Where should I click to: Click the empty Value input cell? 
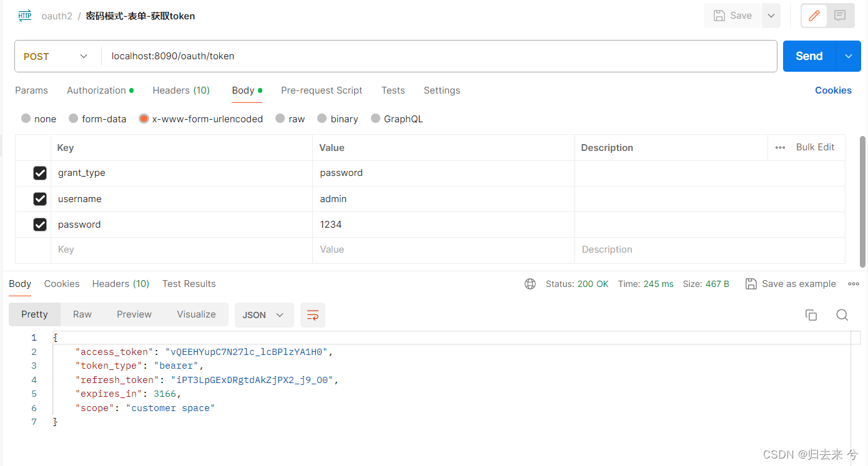click(443, 250)
